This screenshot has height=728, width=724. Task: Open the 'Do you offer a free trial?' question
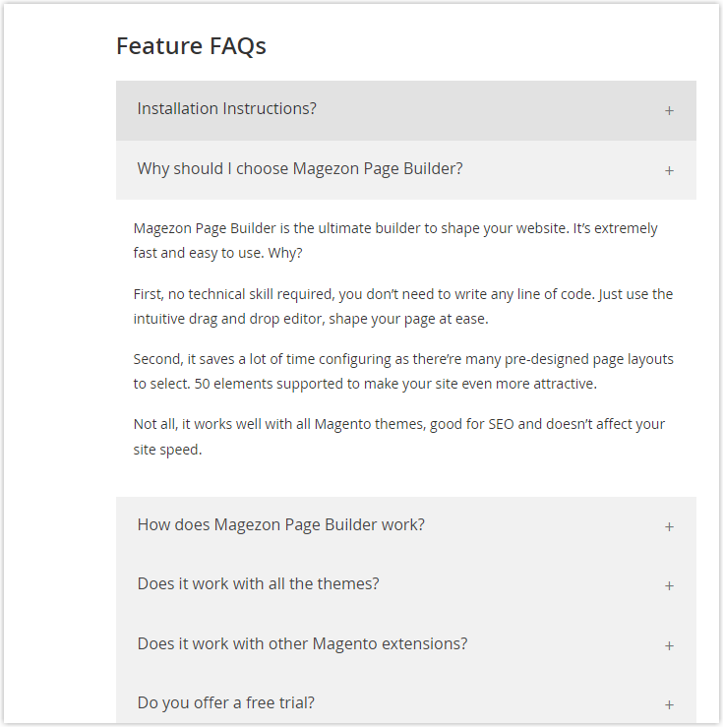pyautogui.click(x=225, y=703)
